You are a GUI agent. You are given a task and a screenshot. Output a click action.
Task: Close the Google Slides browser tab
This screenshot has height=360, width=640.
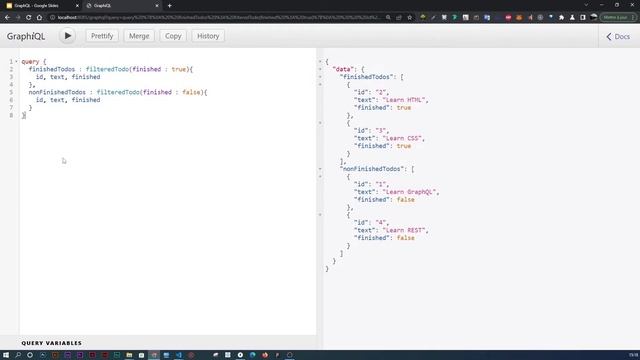point(77,6)
